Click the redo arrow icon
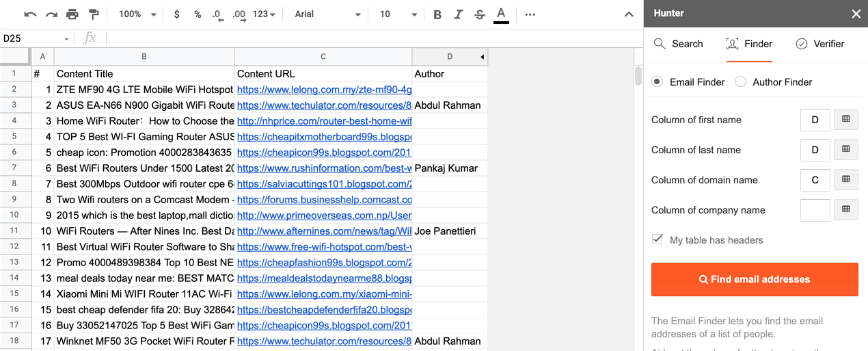This screenshot has height=351, width=868. (x=51, y=14)
